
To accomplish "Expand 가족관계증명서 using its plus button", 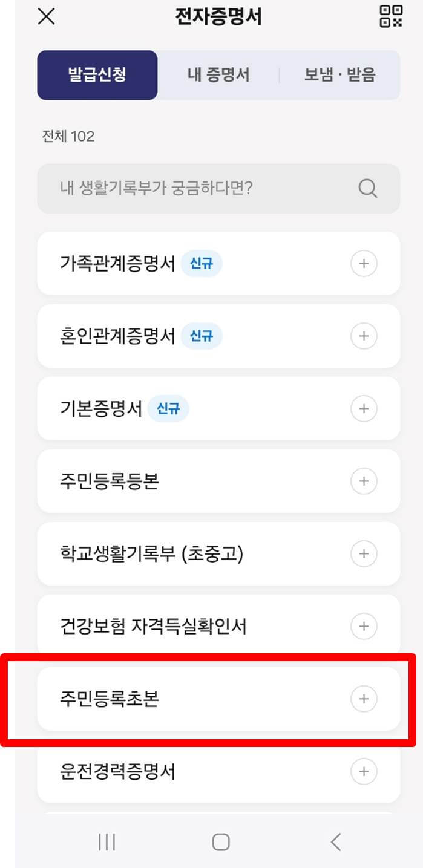I will pos(364,263).
